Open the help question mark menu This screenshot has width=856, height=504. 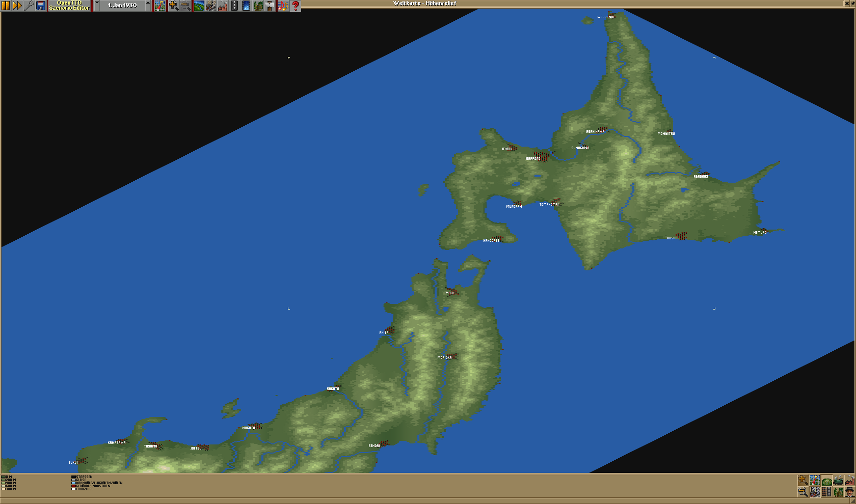(x=296, y=6)
